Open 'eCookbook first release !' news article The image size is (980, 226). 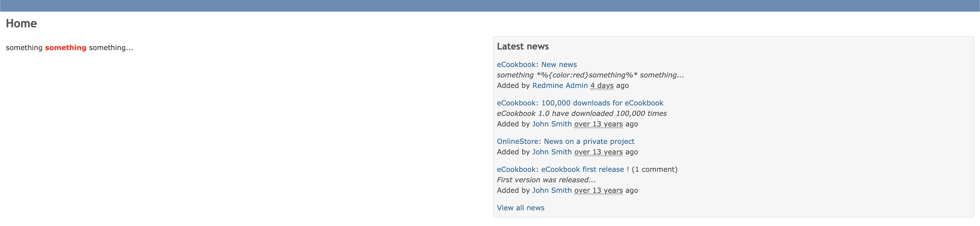585,169
